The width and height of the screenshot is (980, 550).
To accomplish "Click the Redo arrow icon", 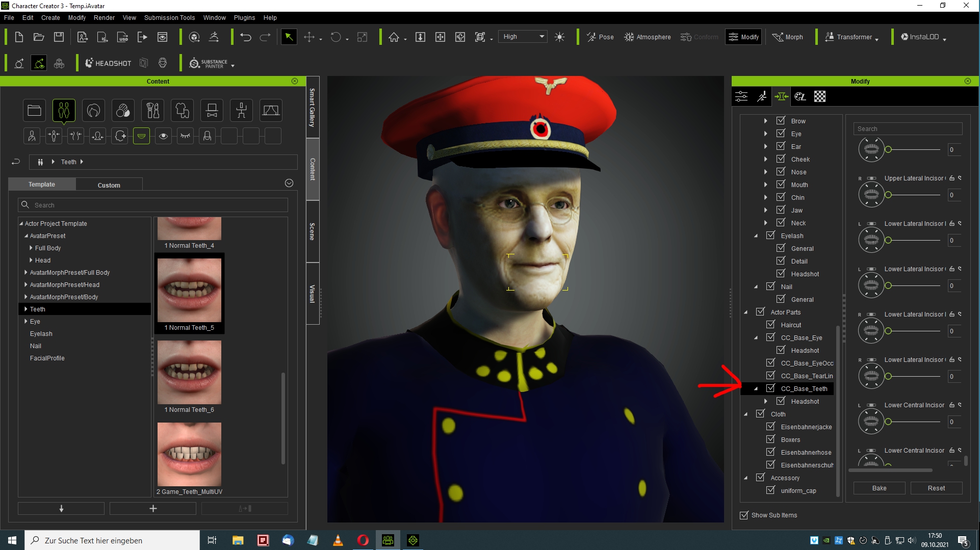I will click(x=265, y=37).
